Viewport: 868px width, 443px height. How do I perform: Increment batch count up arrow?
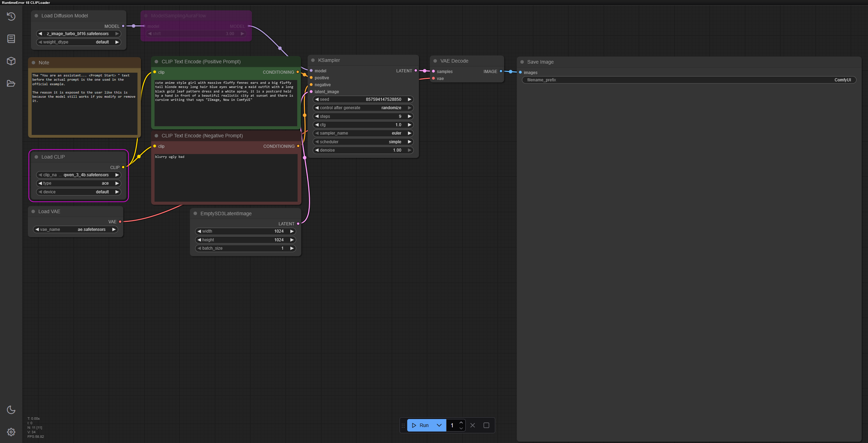click(x=461, y=423)
